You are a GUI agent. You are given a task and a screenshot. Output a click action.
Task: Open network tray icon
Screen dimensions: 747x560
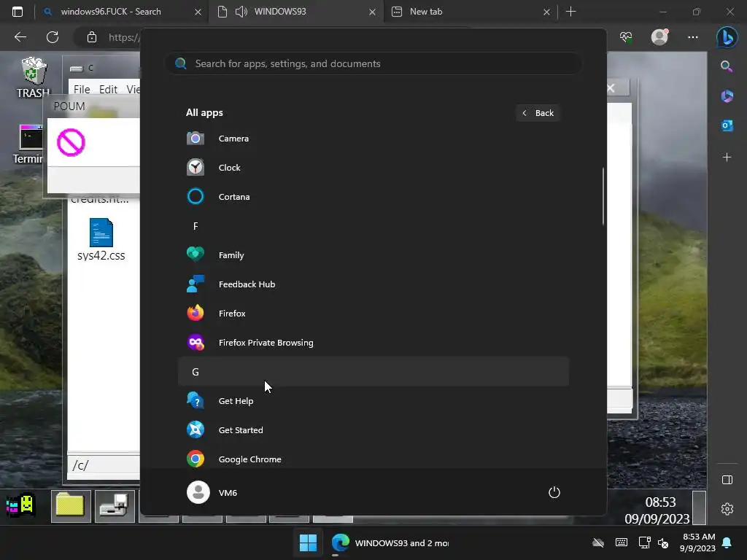tap(644, 542)
